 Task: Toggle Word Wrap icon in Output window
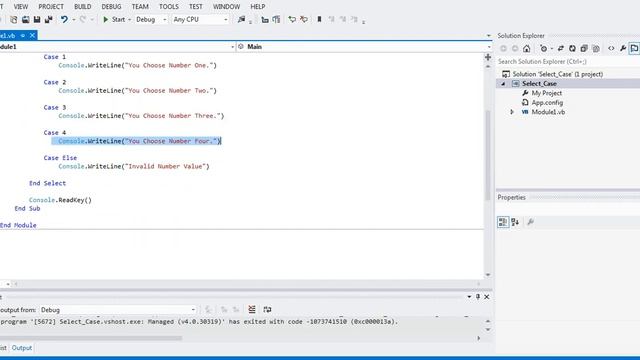coord(267,310)
